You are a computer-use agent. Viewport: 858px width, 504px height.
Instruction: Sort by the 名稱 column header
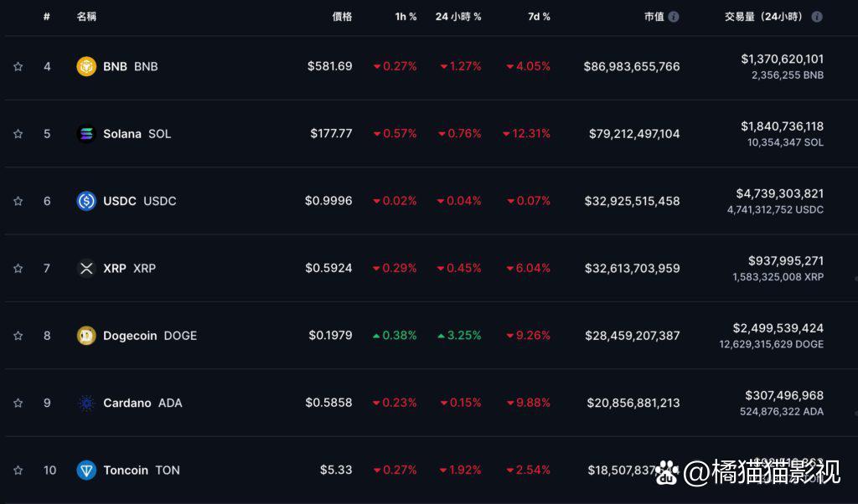pos(86,17)
